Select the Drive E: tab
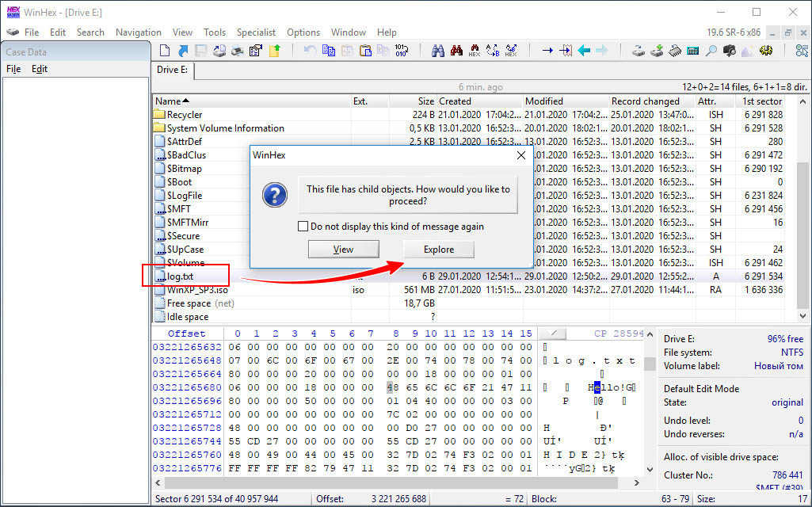This screenshot has width=812, height=507. pos(173,70)
